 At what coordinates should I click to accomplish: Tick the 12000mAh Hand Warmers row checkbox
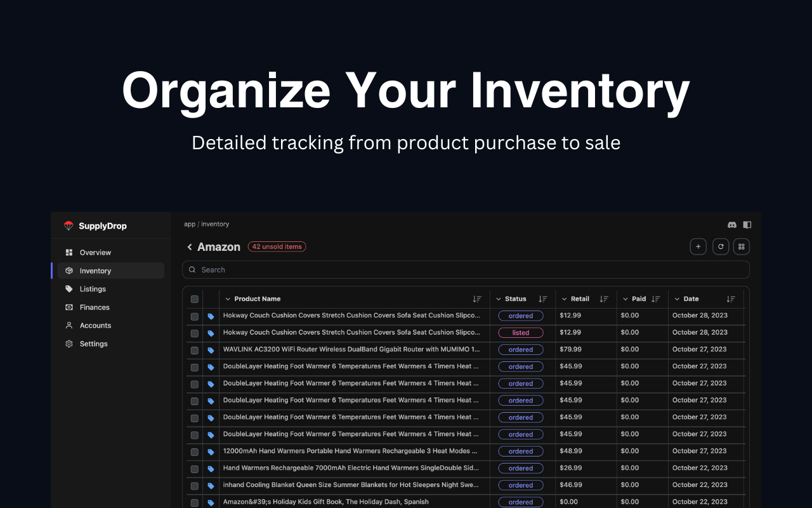click(x=195, y=451)
